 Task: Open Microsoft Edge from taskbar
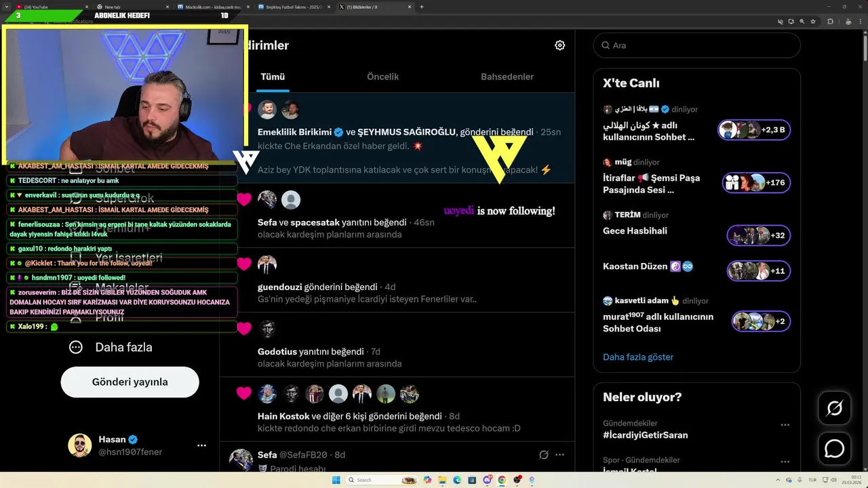pos(457,480)
